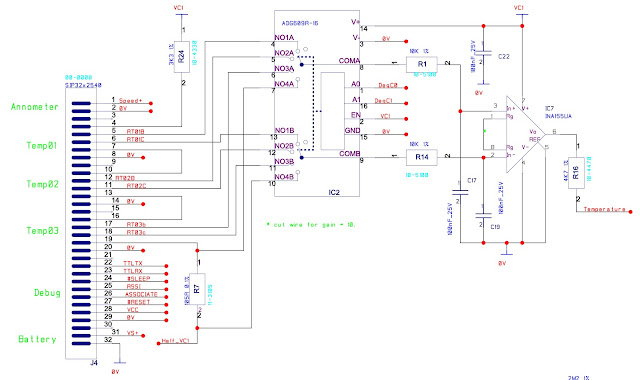Click the DecC1 net label
This screenshot has height=380, width=640.
click(384, 101)
